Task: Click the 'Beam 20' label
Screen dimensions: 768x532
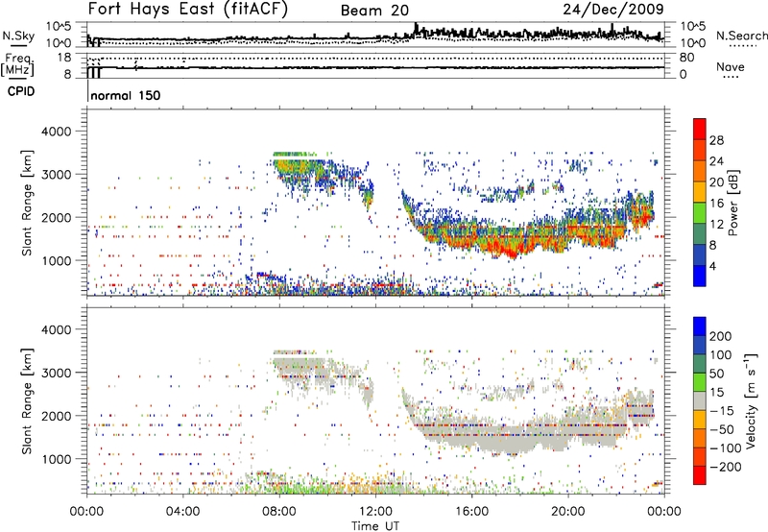Action: coord(374,11)
